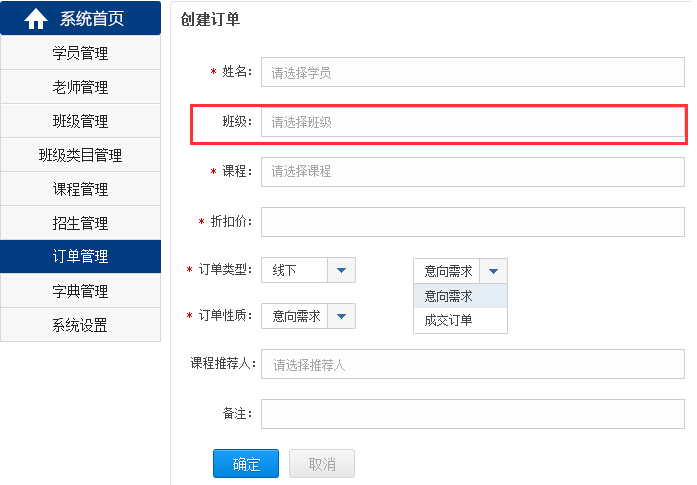Focus the 折扣价 input field
Image resolution: width=697 pixels, height=485 pixels.
tap(472, 222)
